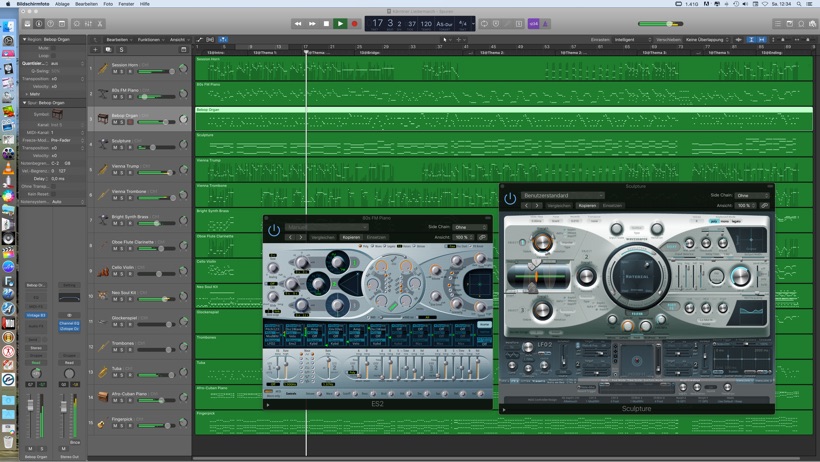
Task: Select previous preset arrow in ES2
Action: coord(291,237)
